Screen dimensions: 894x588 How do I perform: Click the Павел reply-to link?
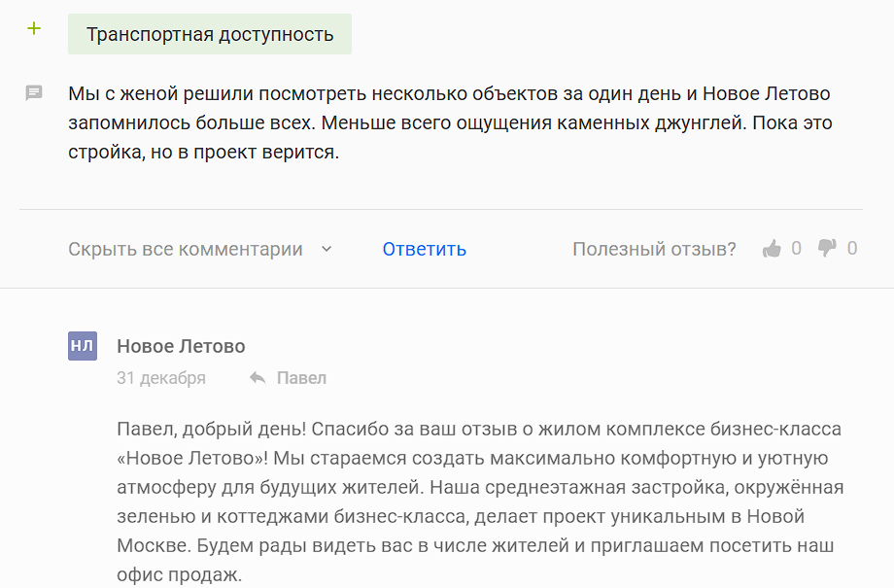pyautogui.click(x=301, y=378)
